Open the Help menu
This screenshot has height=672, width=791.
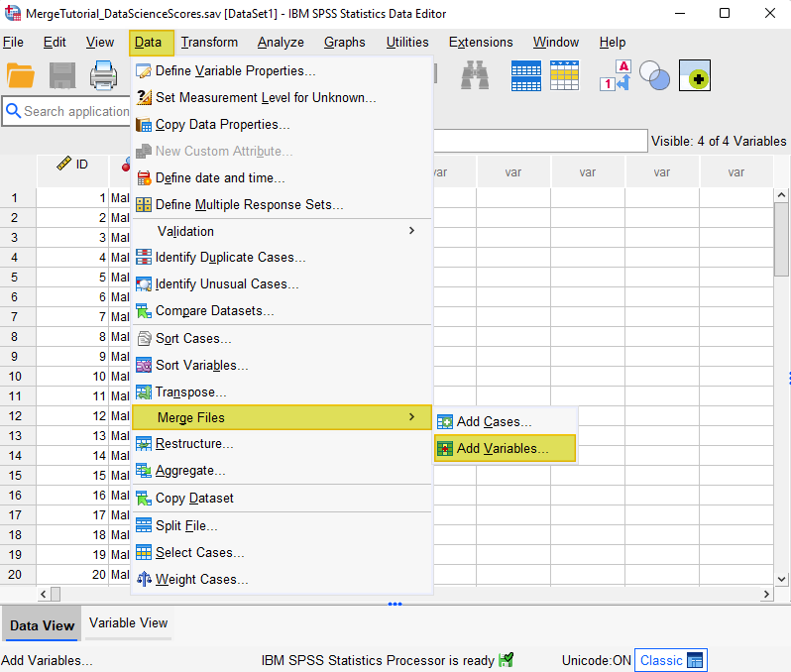pos(613,43)
